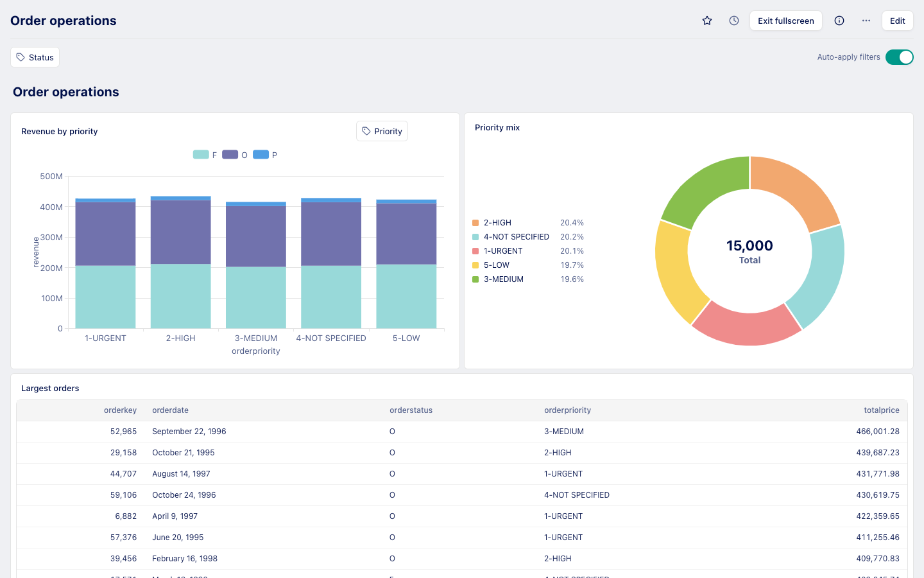924x578 pixels.
Task: Toggle the Auto-apply filters switch
Action: [900, 57]
